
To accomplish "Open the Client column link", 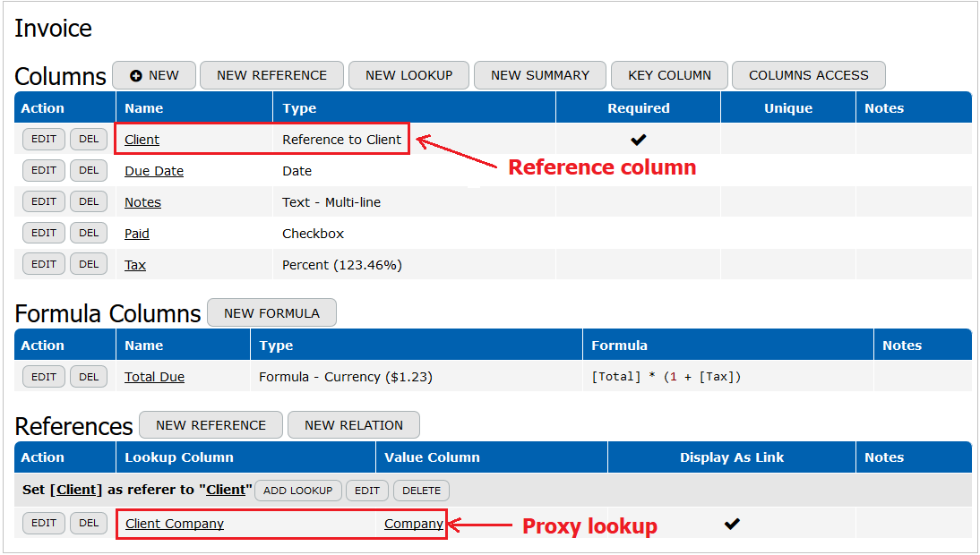I will (x=142, y=140).
